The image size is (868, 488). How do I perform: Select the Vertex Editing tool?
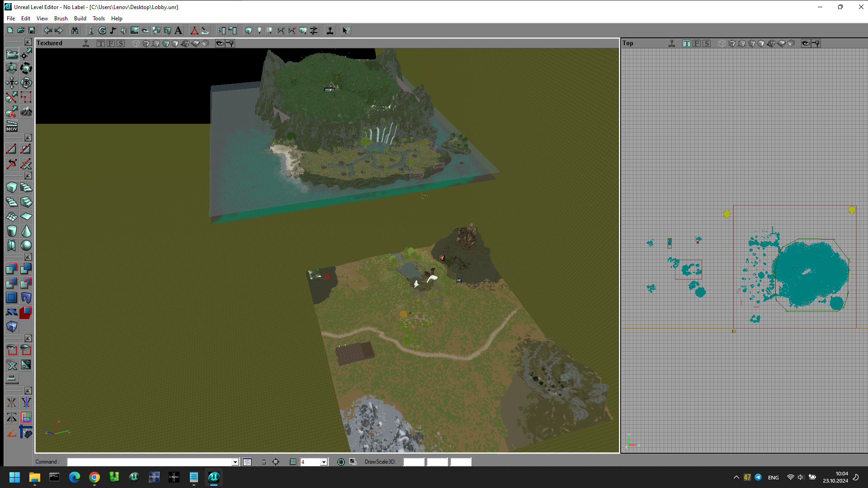click(x=26, y=54)
